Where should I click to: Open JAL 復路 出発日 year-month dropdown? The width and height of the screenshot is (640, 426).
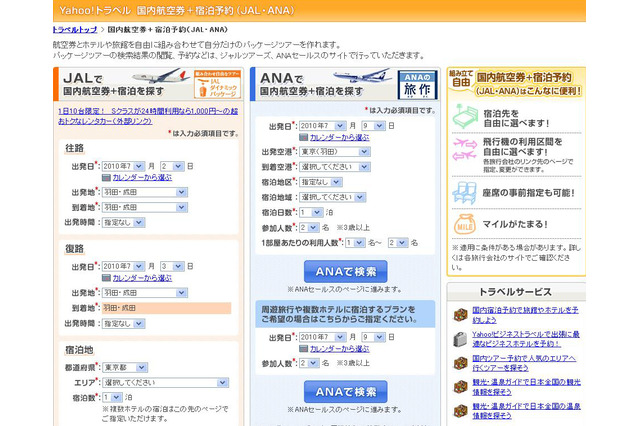(123, 266)
